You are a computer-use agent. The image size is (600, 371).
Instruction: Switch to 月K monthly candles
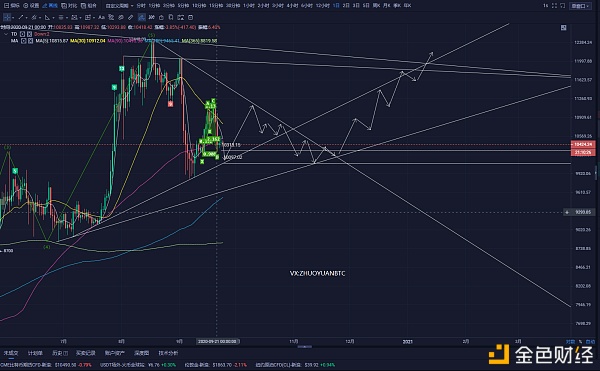click(386, 6)
